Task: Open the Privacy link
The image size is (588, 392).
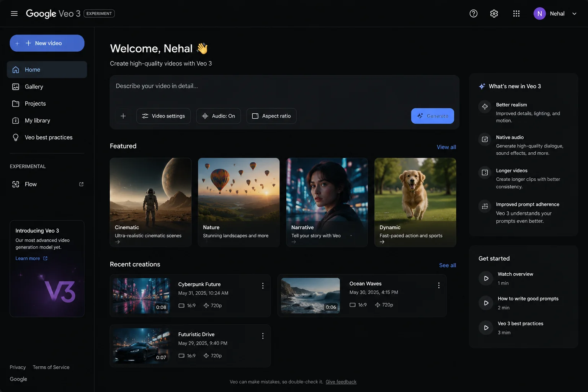Action: click(18, 367)
